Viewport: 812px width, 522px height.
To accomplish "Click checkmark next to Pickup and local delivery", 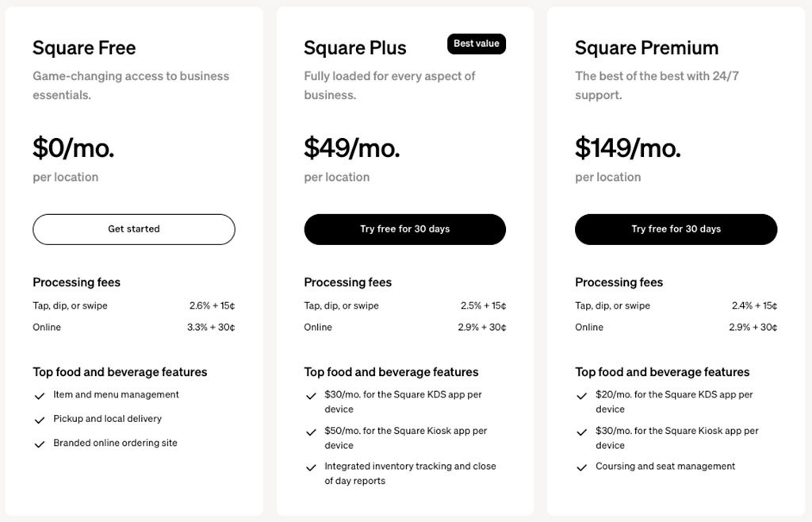I will coord(39,420).
